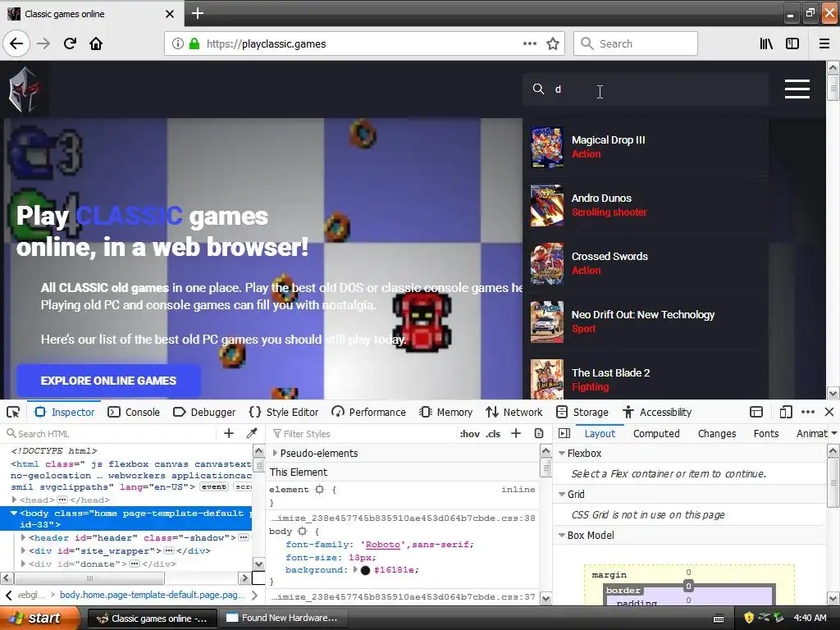Click the #16181e background color swatch
Image resolution: width=840 pixels, height=630 pixels.
(x=365, y=570)
